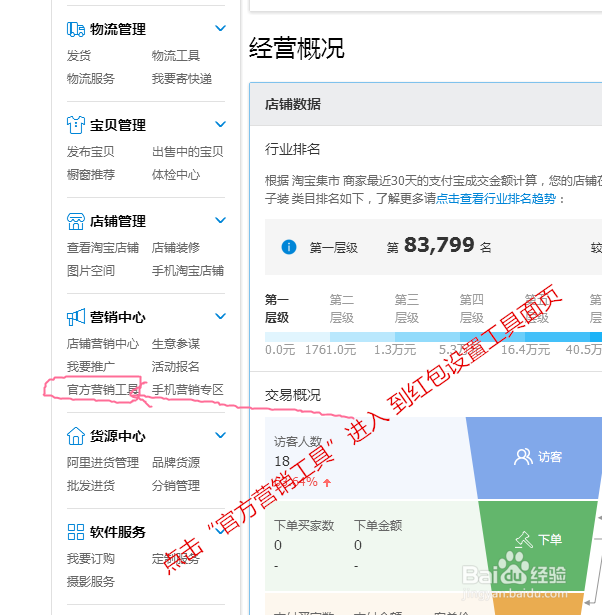
Task: Open 分销管理 link
Action: (x=176, y=486)
